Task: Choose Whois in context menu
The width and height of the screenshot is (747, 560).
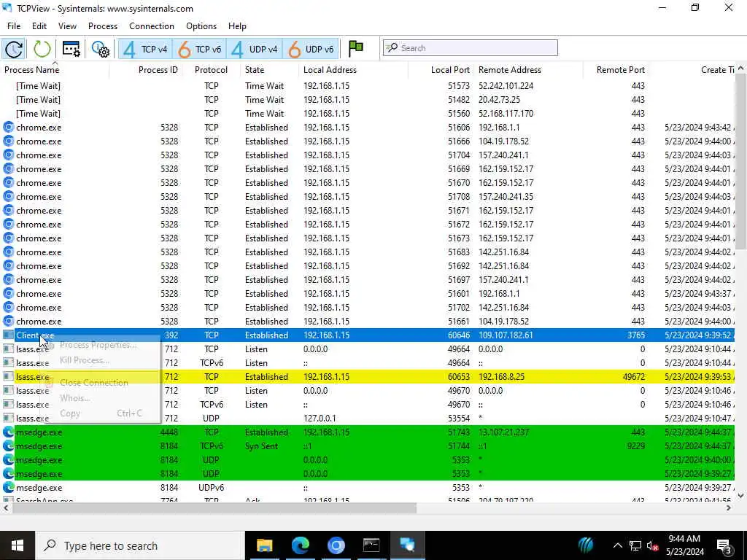Action: [75, 398]
